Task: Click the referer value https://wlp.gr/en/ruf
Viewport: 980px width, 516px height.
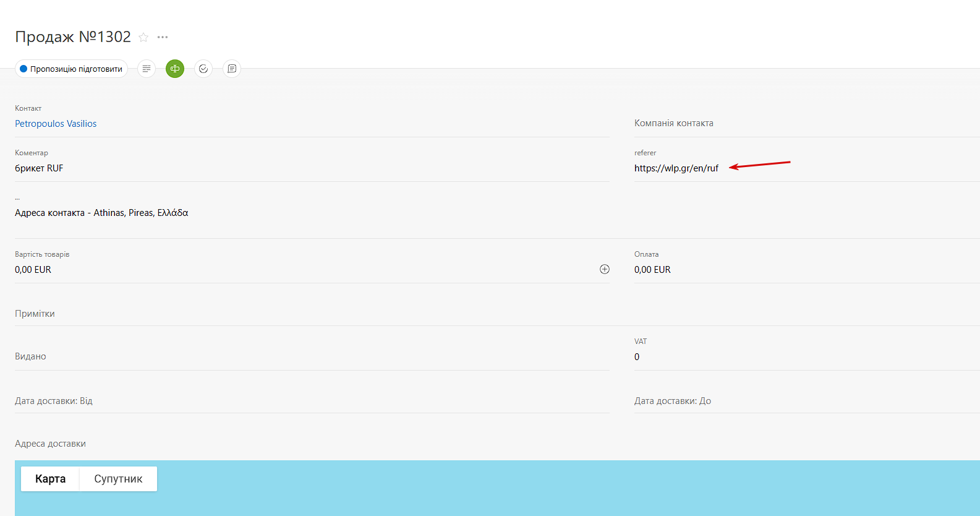Action: [x=676, y=168]
